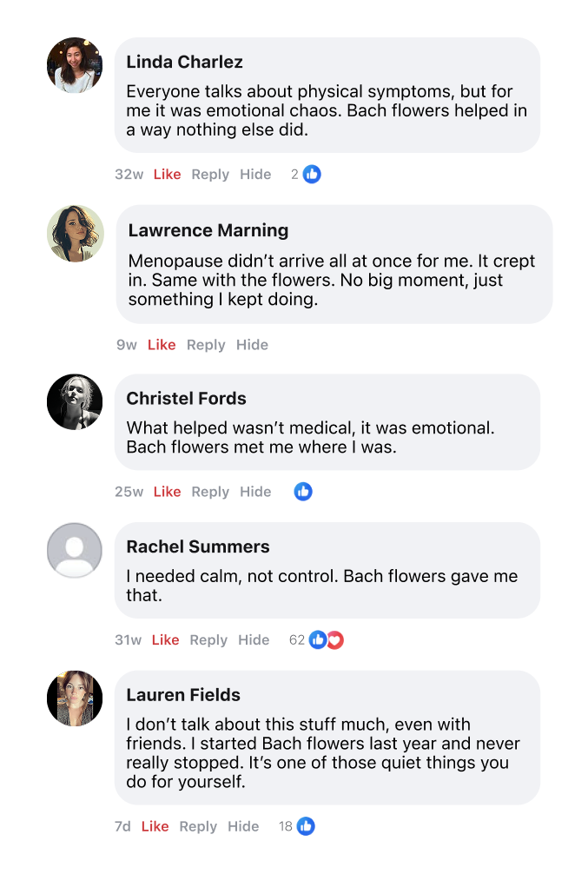This screenshot has width=588, height=874.
Task: Like Lawrence Marning's comment
Action: [162, 345]
